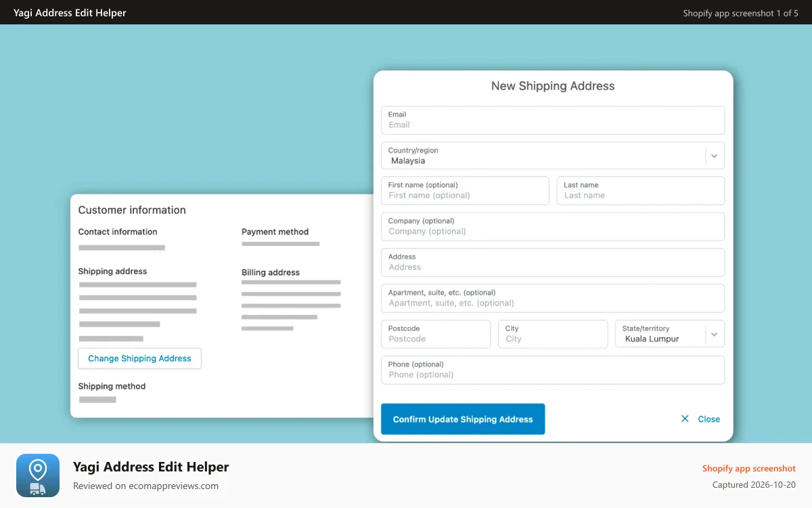This screenshot has height=508, width=812.
Task: Click the X icon beside Close
Action: coord(685,419)
